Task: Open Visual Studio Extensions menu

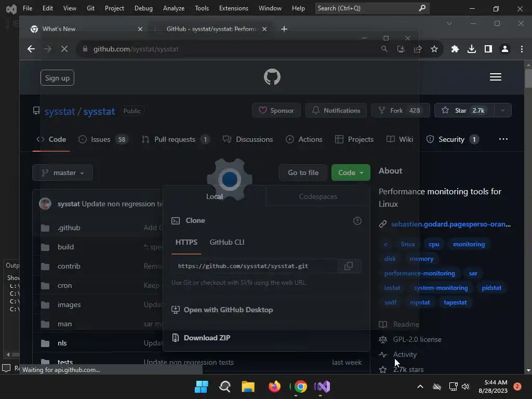Action: pos(233,8)
